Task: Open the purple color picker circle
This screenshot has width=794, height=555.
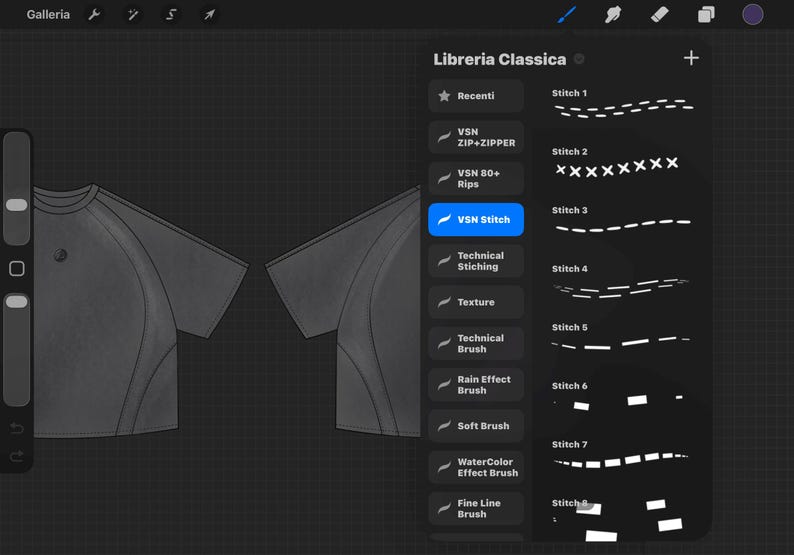Action: coord(752,15)
